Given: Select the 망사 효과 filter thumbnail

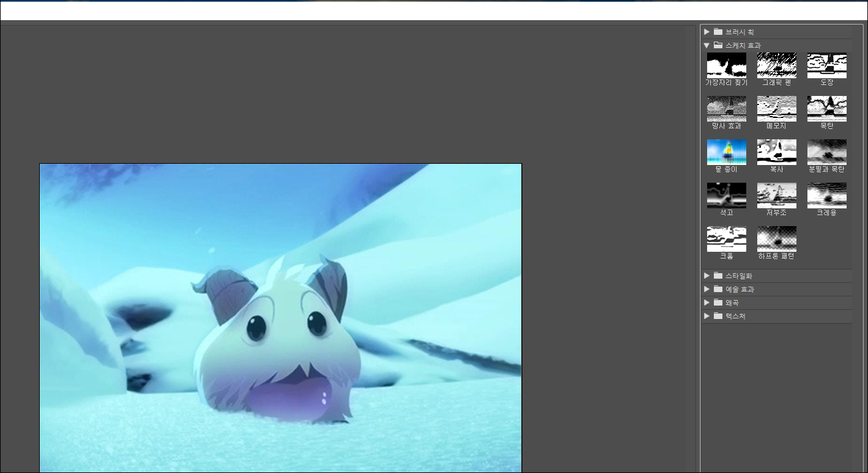Looking at the screenshot, I should point(726,109).
